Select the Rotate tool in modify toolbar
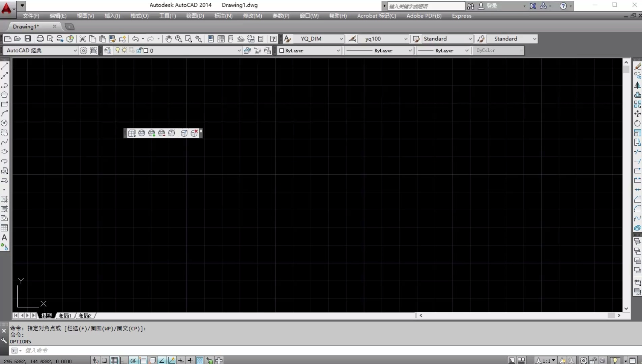The image size is (642, 364). (637, 123)
